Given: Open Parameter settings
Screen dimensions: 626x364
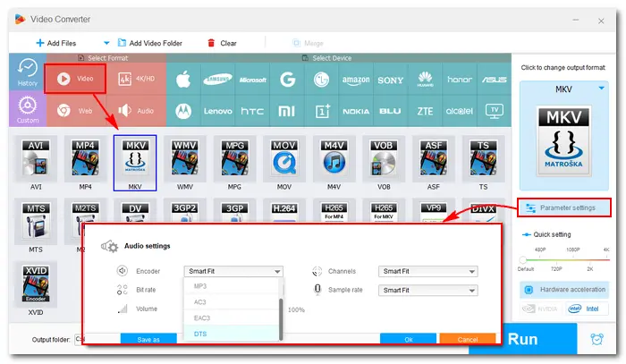Looking at the screenshot, I should [563, 207].
